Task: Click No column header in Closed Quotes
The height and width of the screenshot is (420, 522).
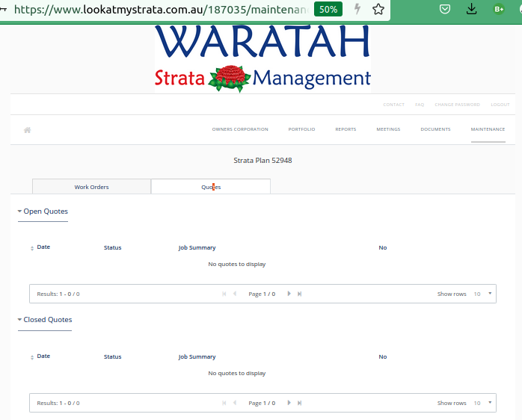Action: 382,356
